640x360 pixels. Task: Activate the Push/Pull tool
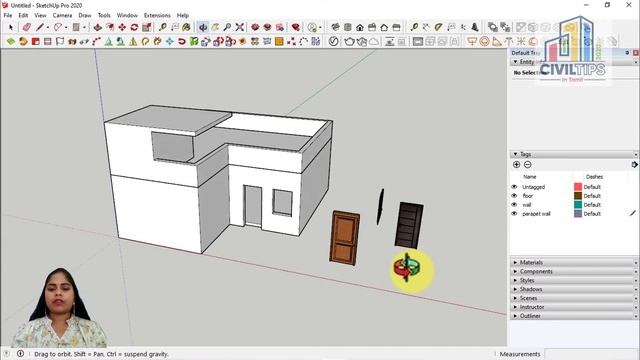coord(98,27)
